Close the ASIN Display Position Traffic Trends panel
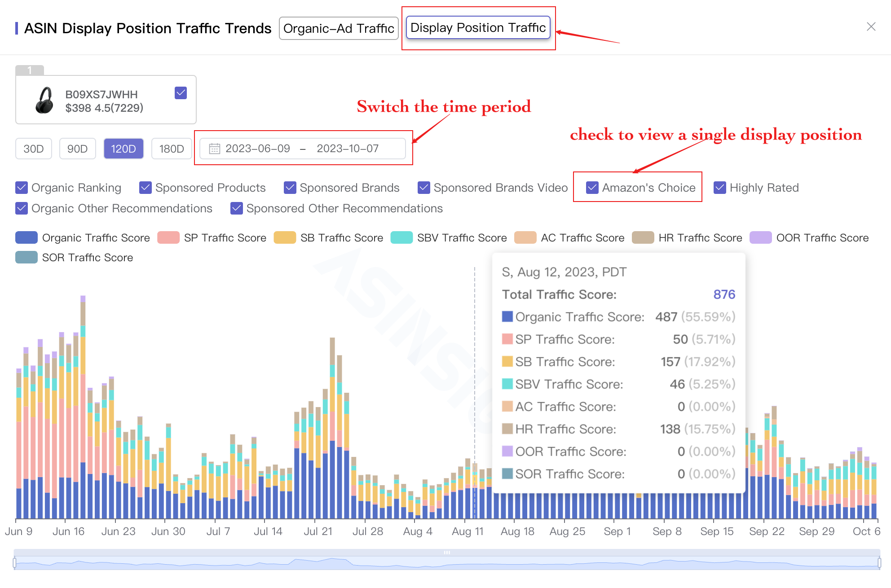Screen dimensions: 891x588 click(871, 27)
